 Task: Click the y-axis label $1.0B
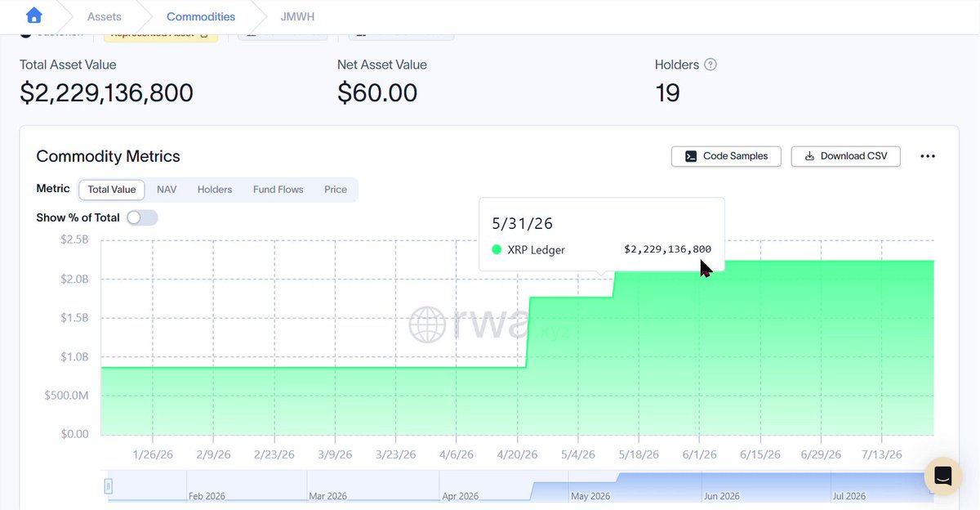74,357
